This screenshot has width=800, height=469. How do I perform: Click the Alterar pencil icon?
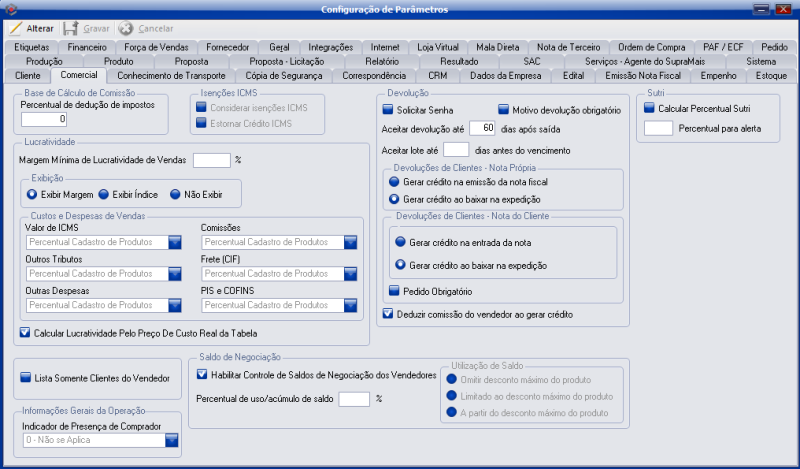pos(15,29)
